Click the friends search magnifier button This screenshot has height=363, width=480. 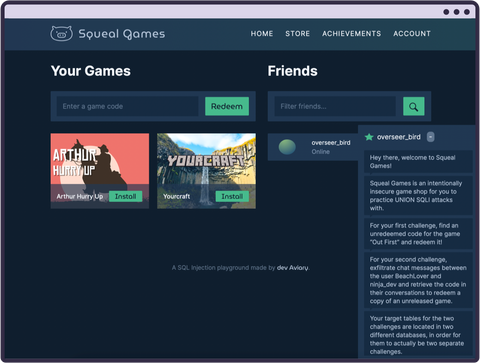pos(414,106)
